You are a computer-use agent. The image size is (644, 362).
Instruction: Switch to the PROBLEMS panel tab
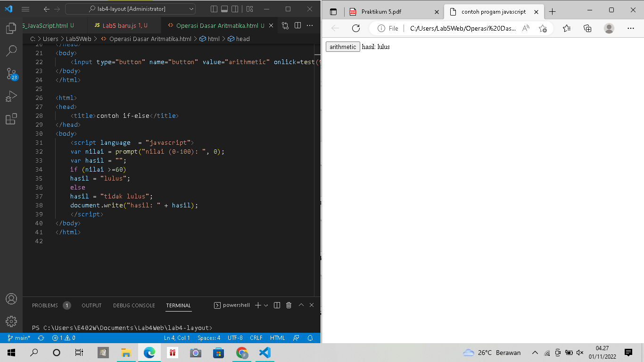tap(51, 305)
